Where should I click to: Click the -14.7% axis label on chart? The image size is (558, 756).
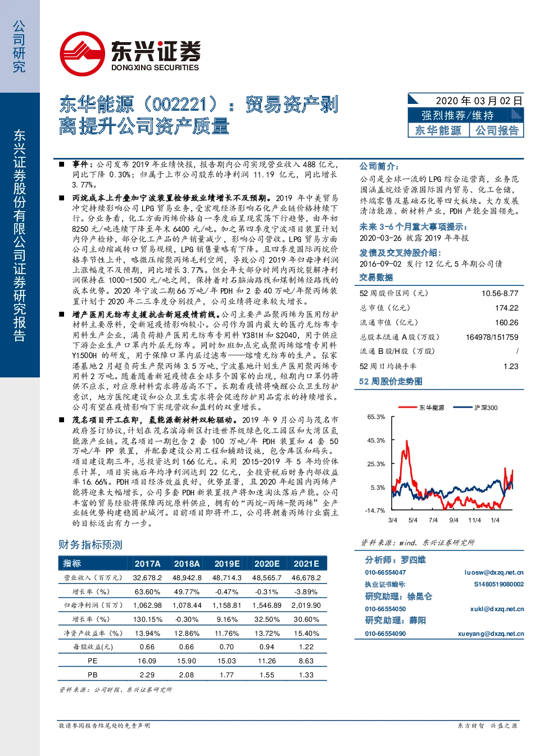375,511
